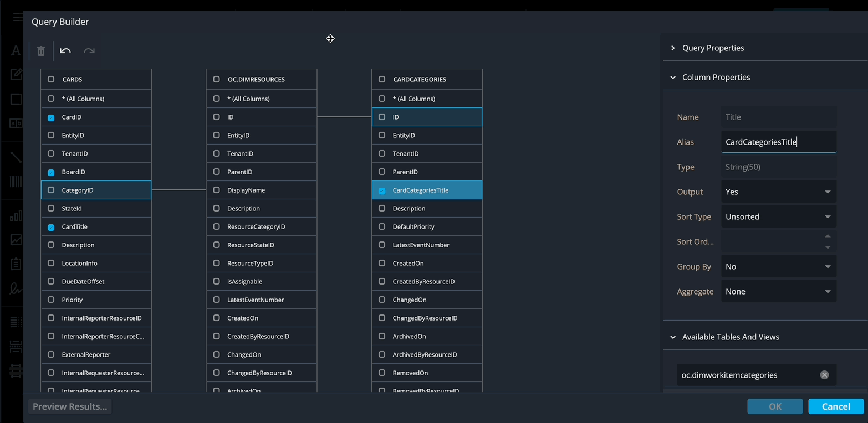868x423 pixels.
Task: Select the signature icon in left sidebar
Action: (x=16, y=288)
